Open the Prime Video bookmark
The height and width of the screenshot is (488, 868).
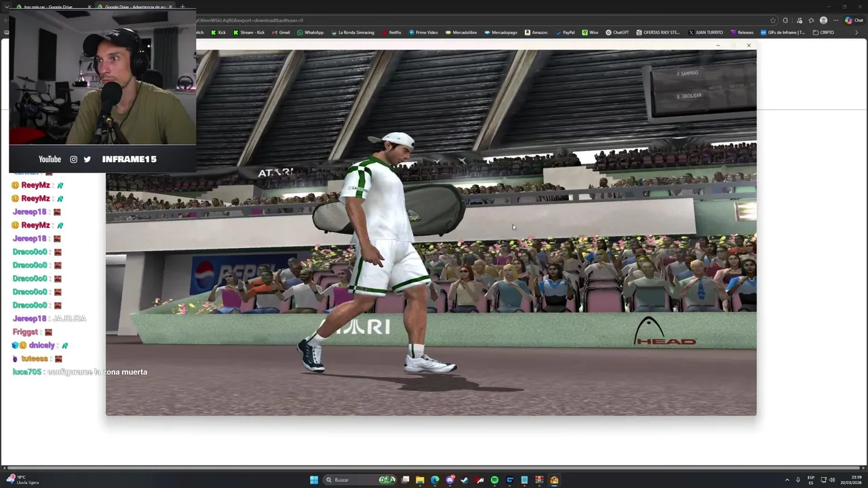(x=423, y=33)
